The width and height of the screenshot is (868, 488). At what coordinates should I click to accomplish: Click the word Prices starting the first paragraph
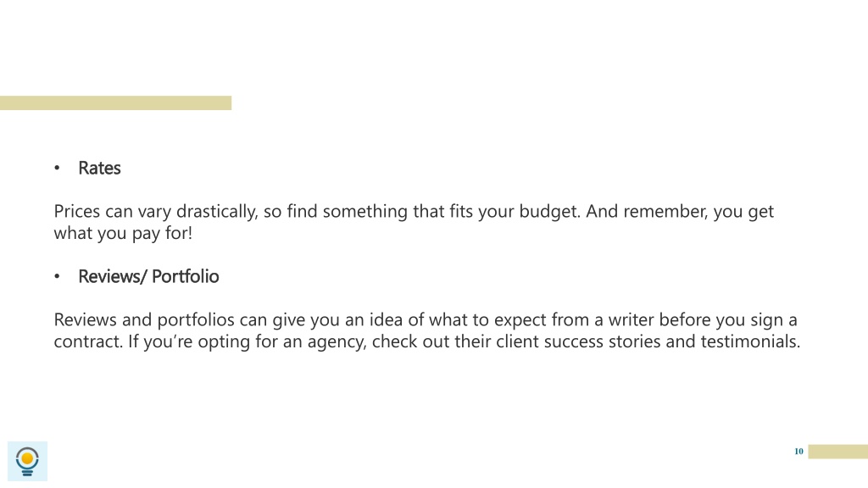pos(77,211)
